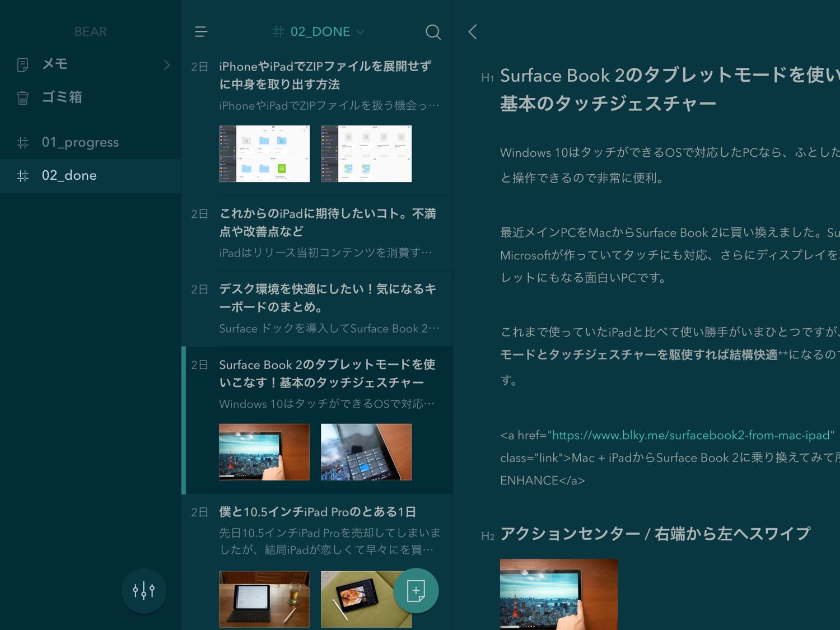Click paragraph starting Windows 10はタッチ
This screenshot has height=630, width=840.
[670, 165]
